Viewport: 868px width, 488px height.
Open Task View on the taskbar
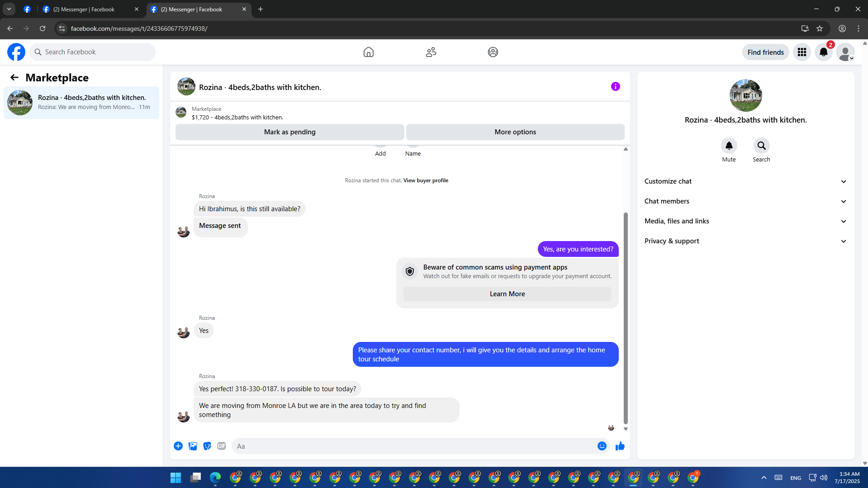(x=195, y=478)
